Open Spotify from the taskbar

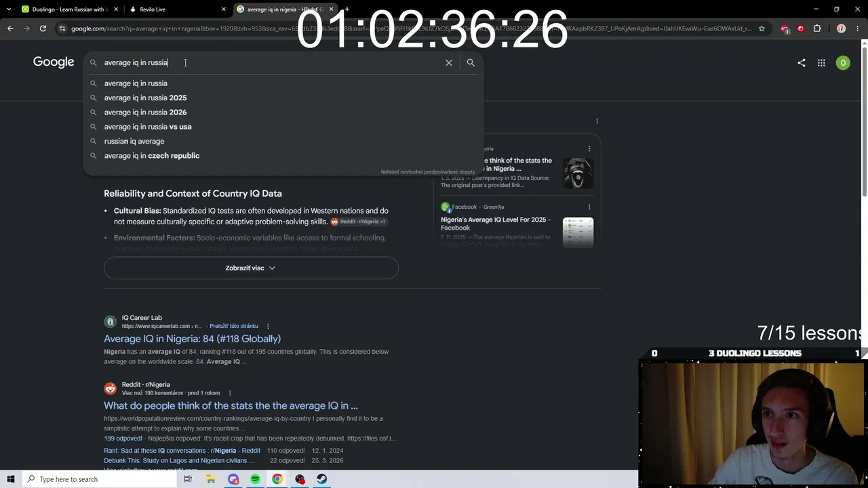(255, 479)
